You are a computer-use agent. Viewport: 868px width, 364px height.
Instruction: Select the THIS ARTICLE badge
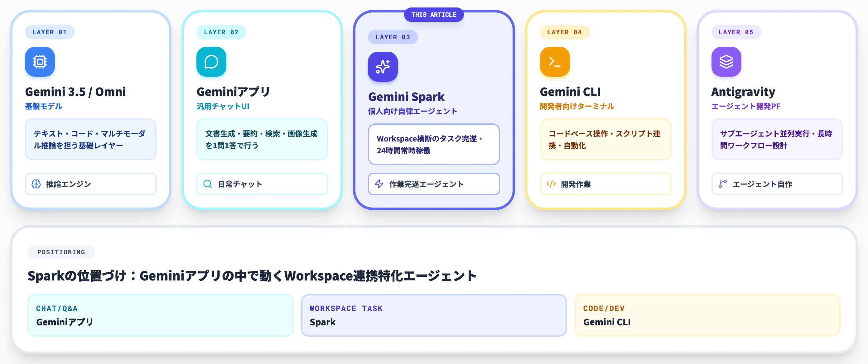pyautogui.click(x=434, y=15)
